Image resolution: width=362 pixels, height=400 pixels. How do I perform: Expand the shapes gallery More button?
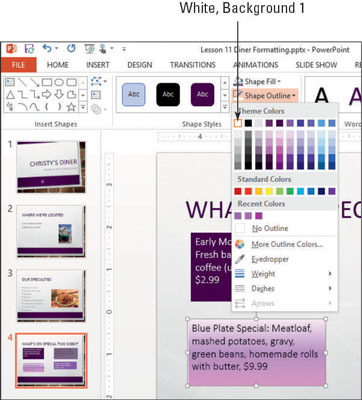click(x=83, y=107)
